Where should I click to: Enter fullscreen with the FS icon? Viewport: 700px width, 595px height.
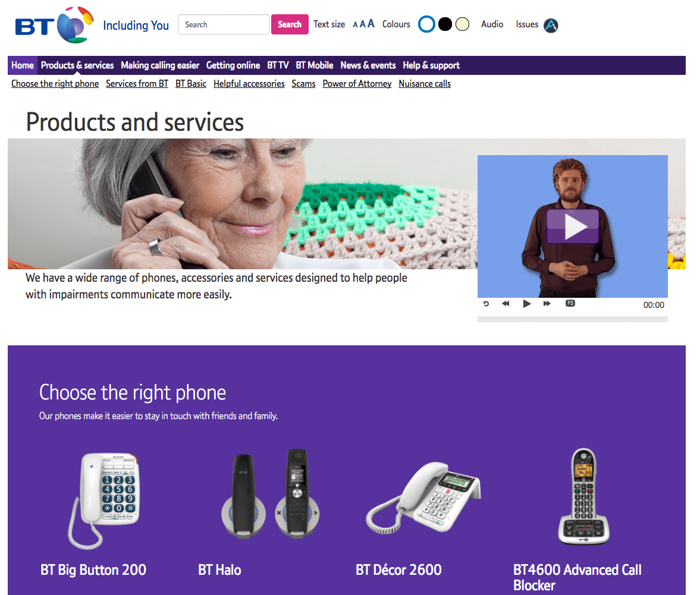[570, 303]
